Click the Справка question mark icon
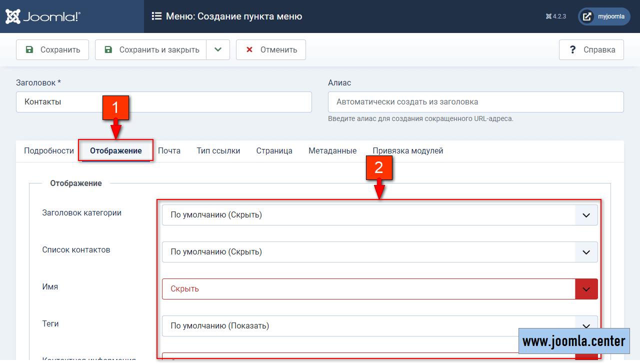 click(x=573, y=50)
